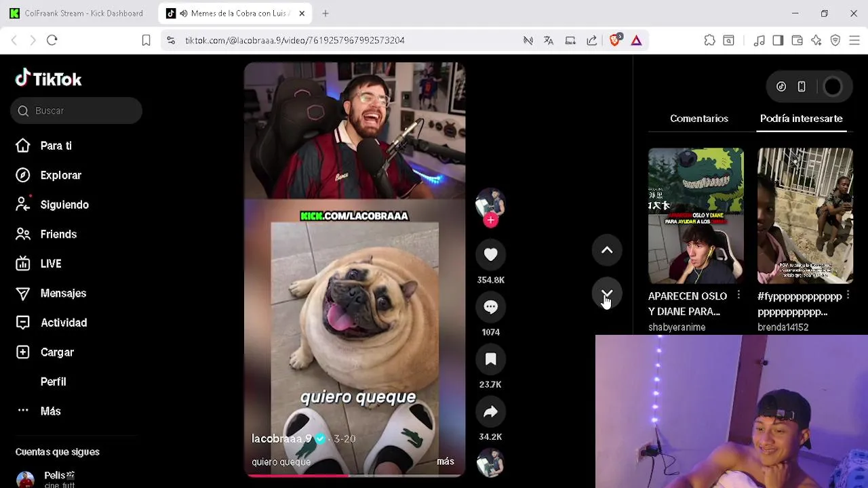
Task: Click the TikTok coins icon top right
Action: pos(781,87)
